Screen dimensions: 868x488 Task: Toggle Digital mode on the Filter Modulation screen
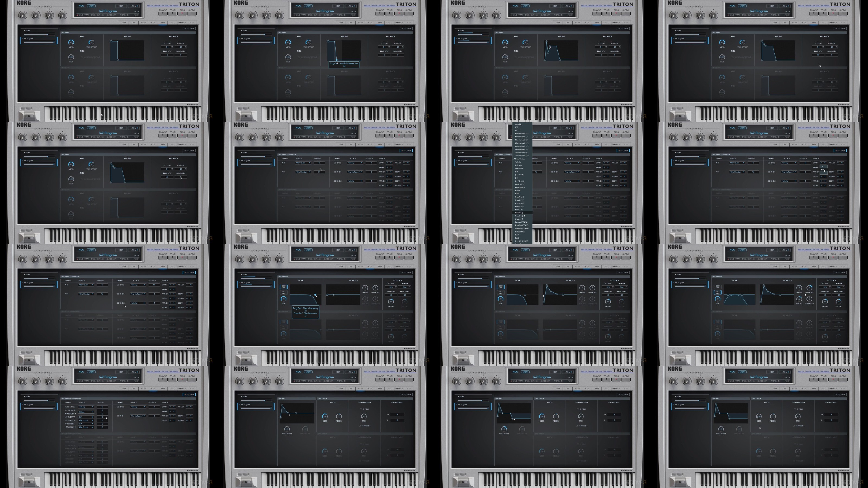coord(91,372)
